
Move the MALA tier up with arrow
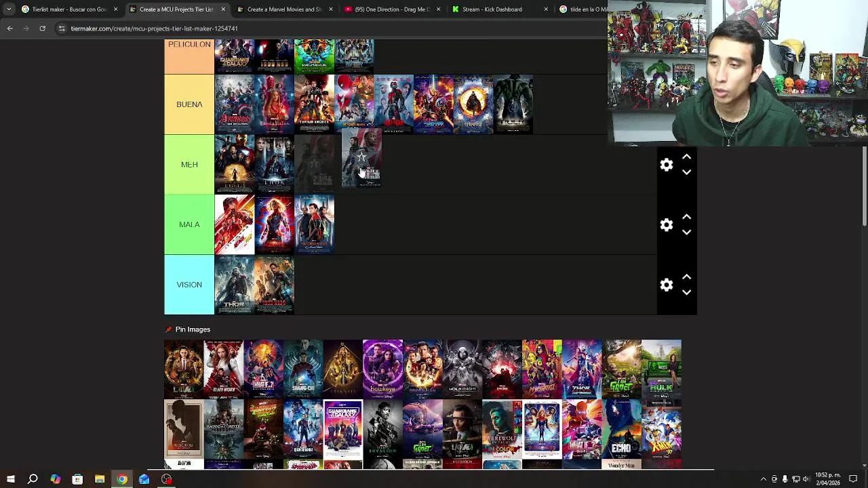(x=686, y=217)
